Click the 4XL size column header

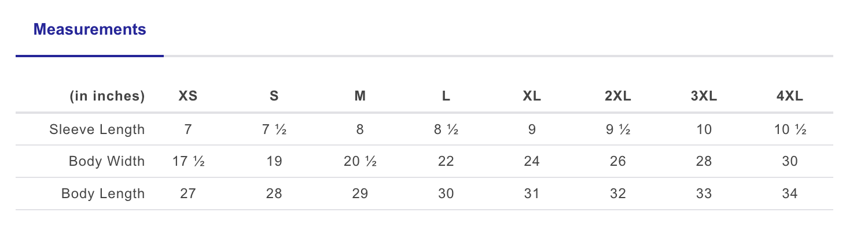click(x=790, y=96)
